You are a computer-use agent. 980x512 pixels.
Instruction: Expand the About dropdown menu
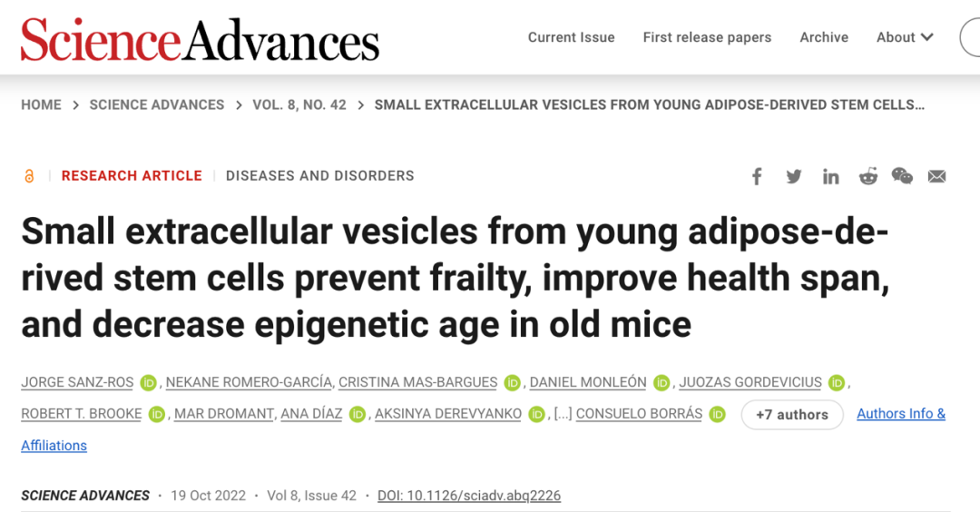point(905,37)
